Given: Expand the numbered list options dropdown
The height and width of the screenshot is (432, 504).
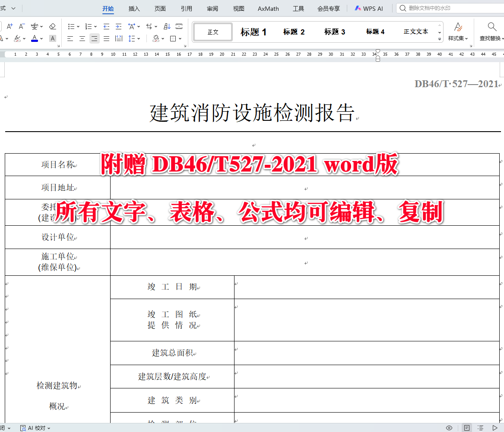Looking at the screenshot, I should tap(95, 26).
